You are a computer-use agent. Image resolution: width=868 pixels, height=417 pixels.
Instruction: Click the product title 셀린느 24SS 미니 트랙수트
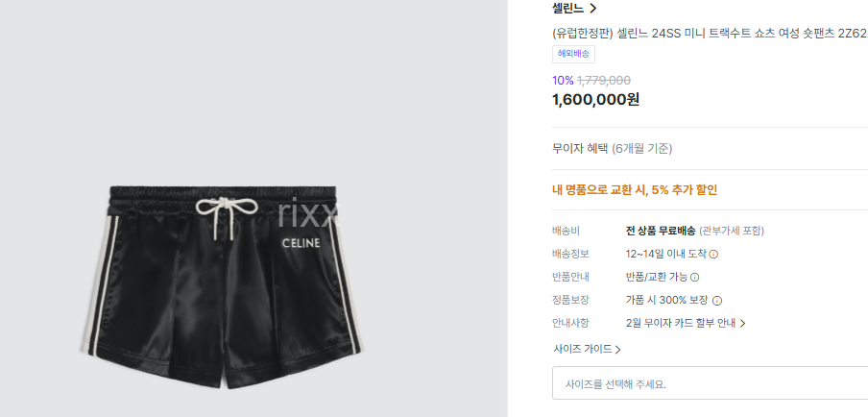tap(710, 33)
